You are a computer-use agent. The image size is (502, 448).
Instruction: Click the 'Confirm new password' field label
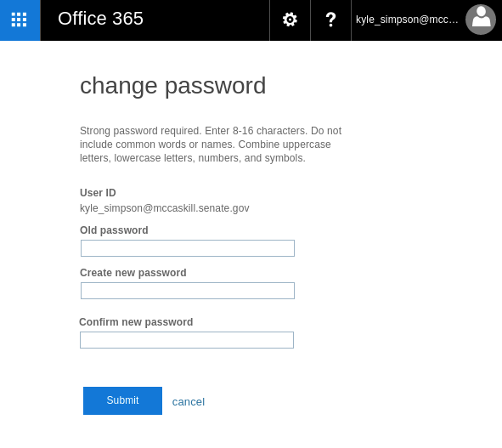(x=136, y=322)
